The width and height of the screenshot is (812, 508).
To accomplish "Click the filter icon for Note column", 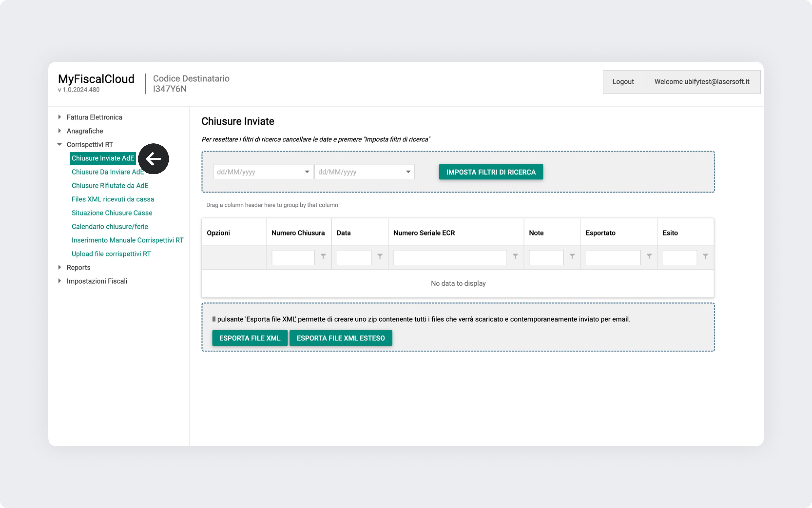I will [x=572, y=257].
